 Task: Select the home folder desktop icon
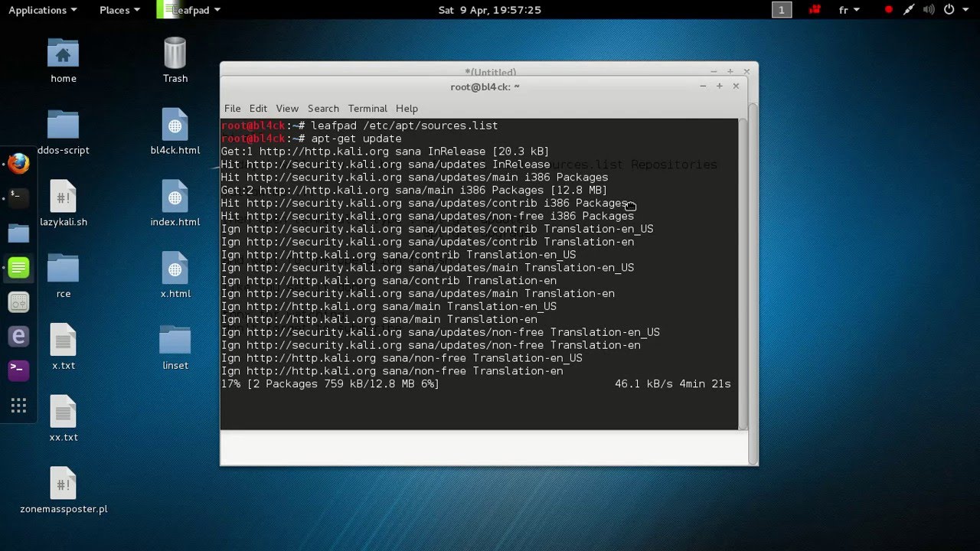click(63, 60)
